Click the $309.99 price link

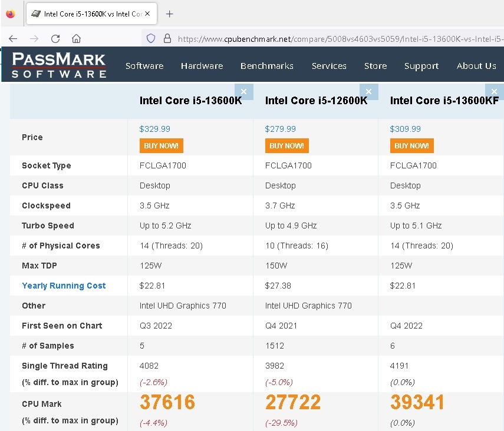pyautogui.click(x=405, y=129)
